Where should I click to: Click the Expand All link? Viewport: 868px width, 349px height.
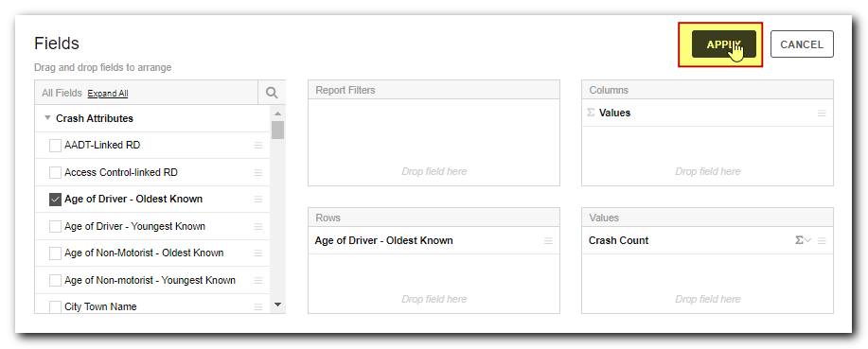(108, 94)
